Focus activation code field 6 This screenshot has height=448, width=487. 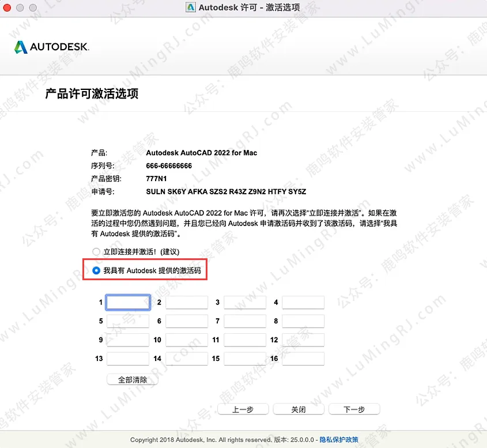point(187,321)
